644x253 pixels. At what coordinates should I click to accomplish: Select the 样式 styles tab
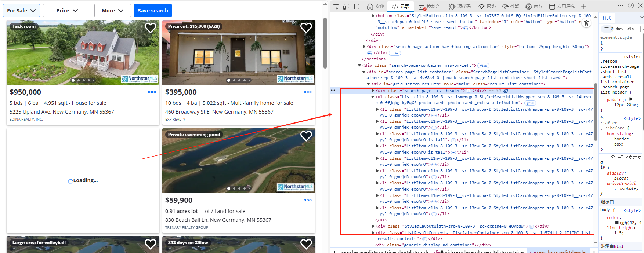(607, 18)
